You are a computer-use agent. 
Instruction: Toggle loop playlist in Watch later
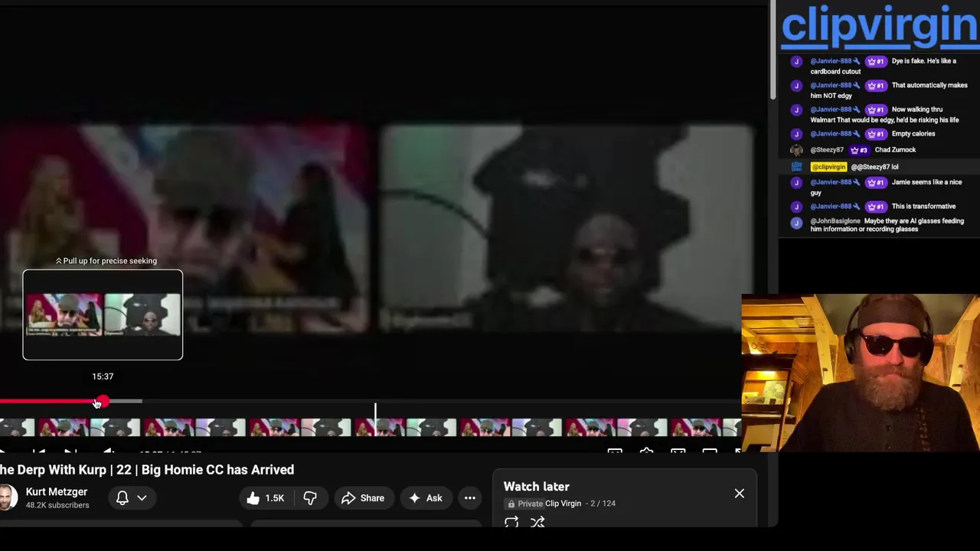click(x=511, y=522)
